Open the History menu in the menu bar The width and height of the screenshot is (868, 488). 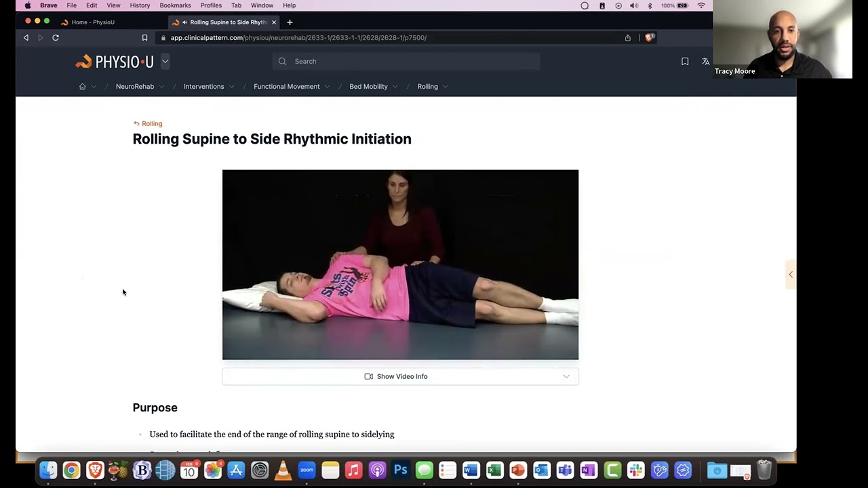(x=140, y=5)
